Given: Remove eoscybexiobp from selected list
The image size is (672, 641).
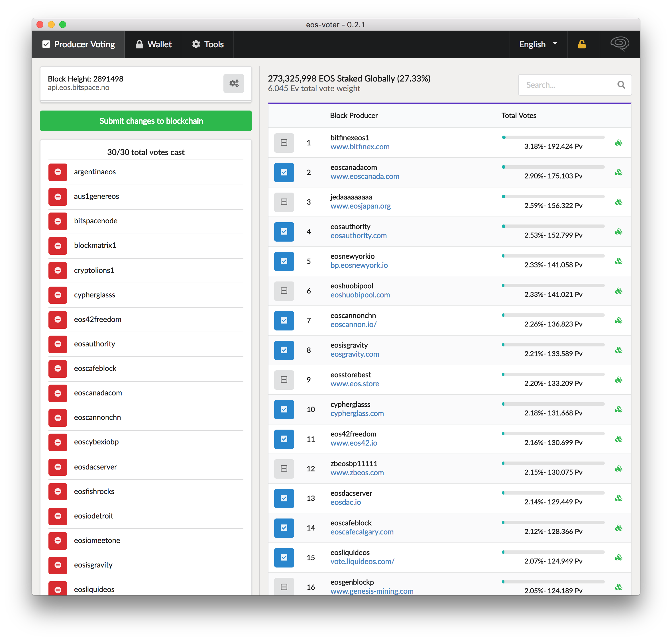Looking at the screenshot, I should [58, 442].
